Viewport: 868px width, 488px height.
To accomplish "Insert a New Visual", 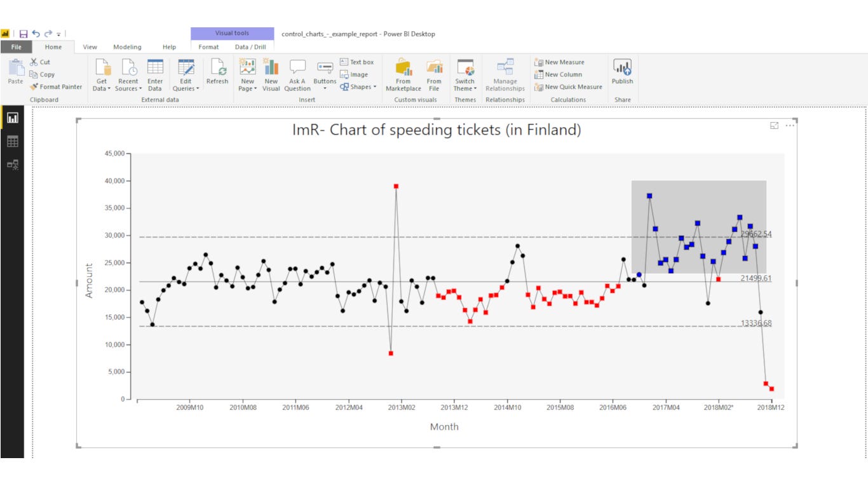I will click(271, 74).
